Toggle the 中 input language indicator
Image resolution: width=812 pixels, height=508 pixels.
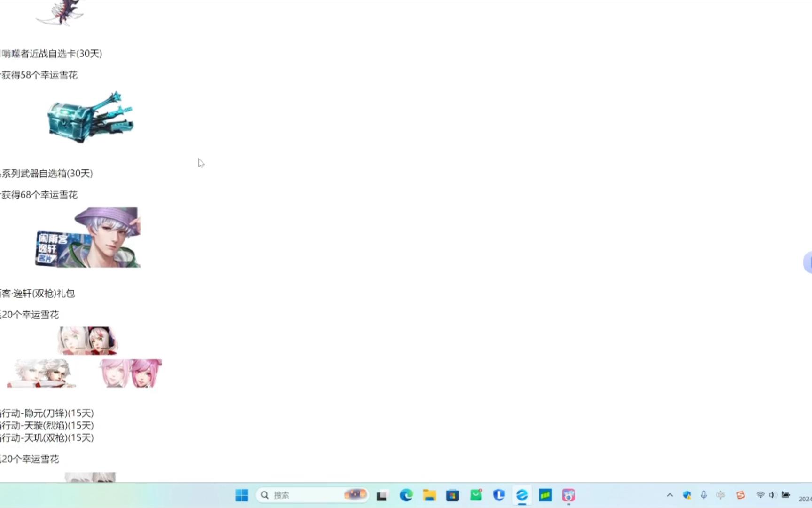coord(720,495)
